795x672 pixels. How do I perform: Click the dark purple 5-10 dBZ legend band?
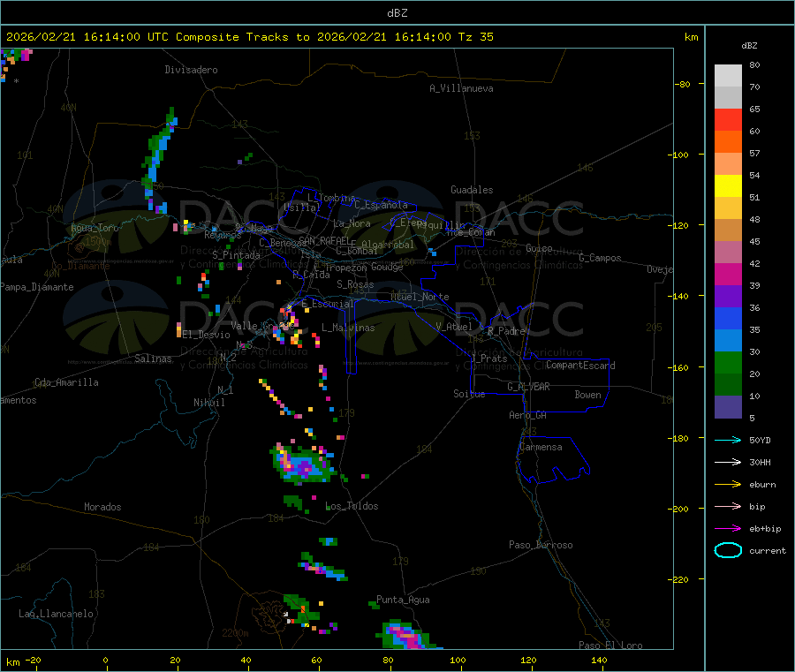pyautogui.click(x=728, y=407)
